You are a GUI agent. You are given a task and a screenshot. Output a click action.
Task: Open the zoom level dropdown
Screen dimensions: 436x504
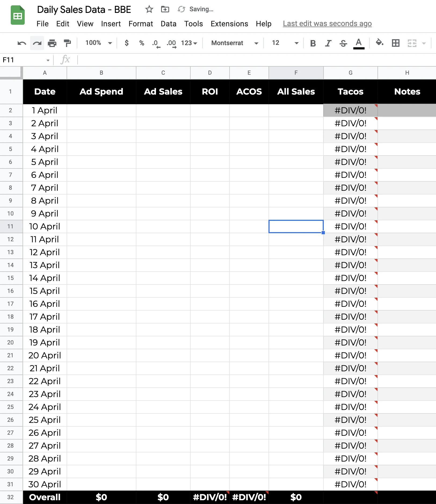[99, 43]
